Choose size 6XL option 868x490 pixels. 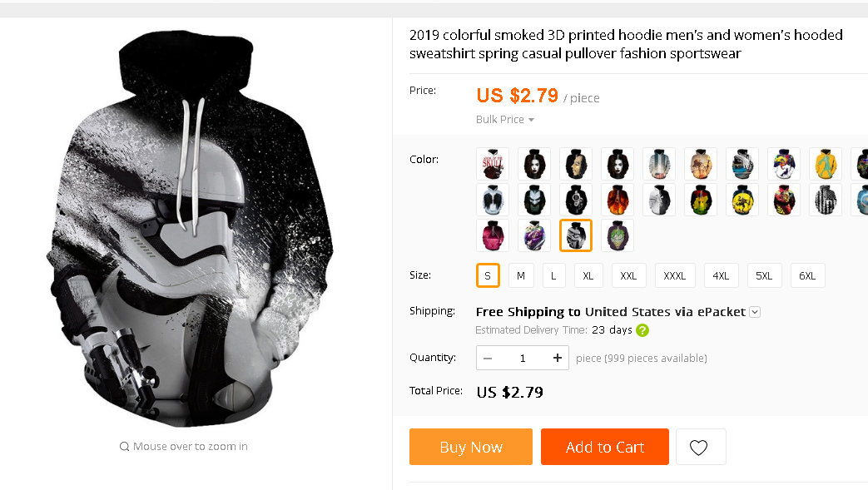coord(807,275)
